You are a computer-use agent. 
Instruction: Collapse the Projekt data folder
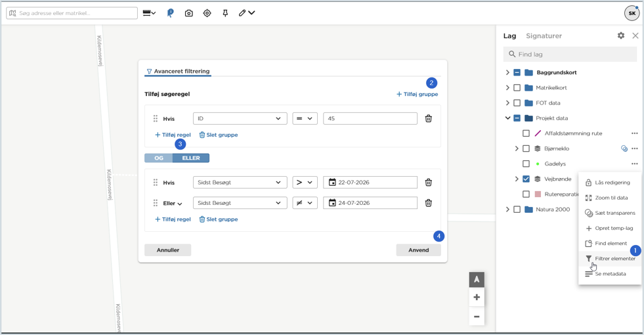tap(507, 118)
